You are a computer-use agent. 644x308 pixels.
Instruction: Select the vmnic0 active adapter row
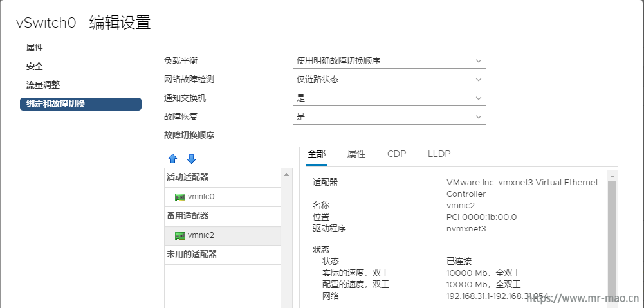[223, 197]
